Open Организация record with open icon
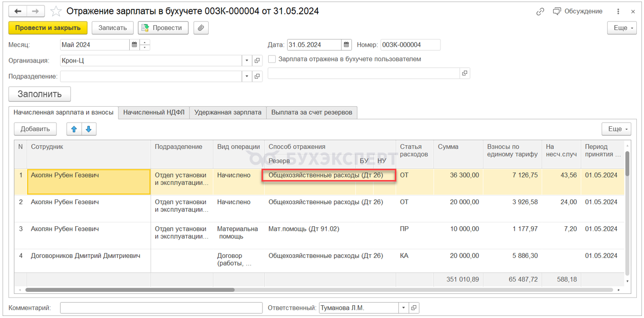The height and width of the screenshot is (318, 644). coord(257,61)
